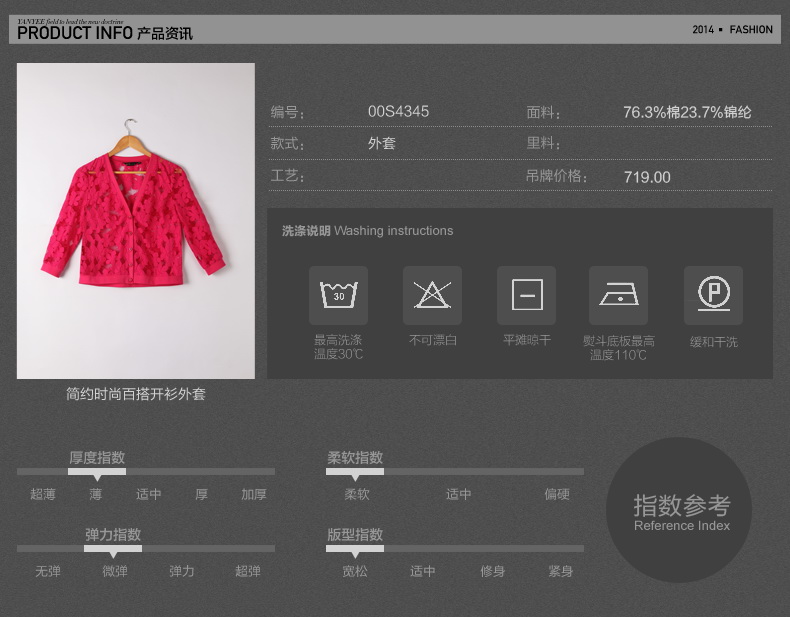Screen dimensions: 790x617
Task: Click the 柔软指数 slider highlighted segment
Action: click(355, 472)
